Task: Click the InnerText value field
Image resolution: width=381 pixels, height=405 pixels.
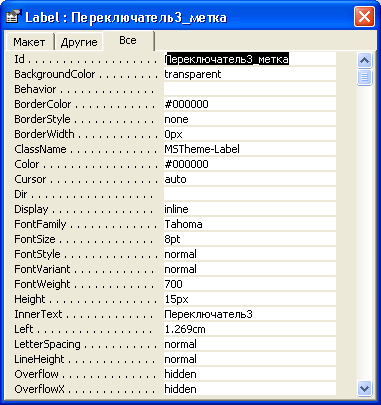Action: coord(250,314)
